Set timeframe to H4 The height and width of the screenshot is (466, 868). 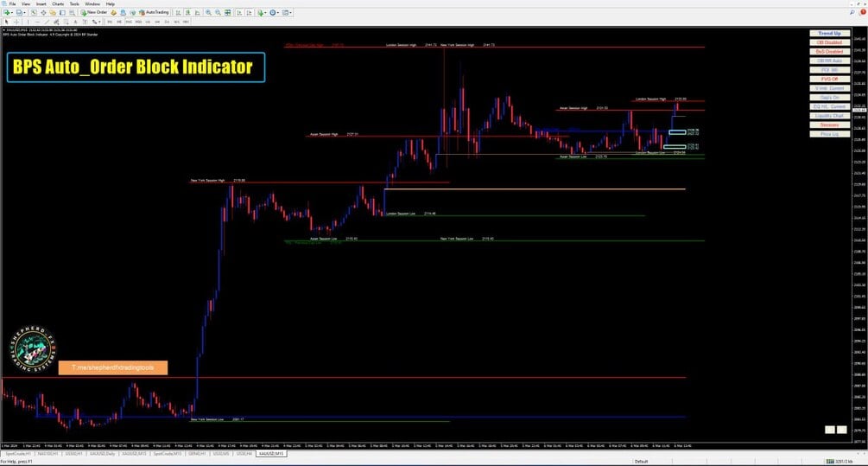pos(157,22)
